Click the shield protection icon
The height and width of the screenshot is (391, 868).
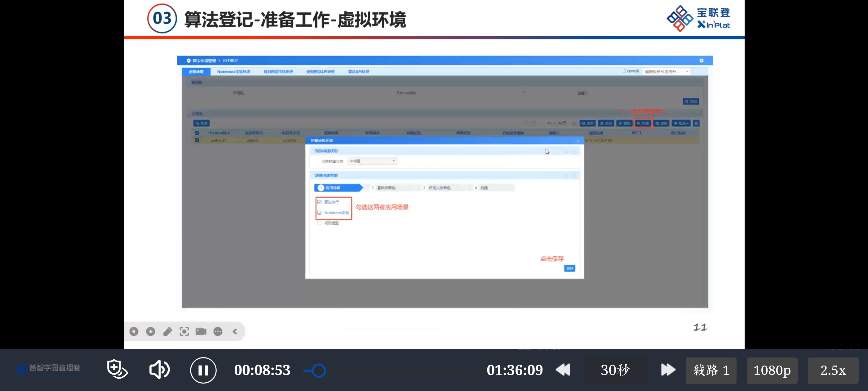(117, 369)
